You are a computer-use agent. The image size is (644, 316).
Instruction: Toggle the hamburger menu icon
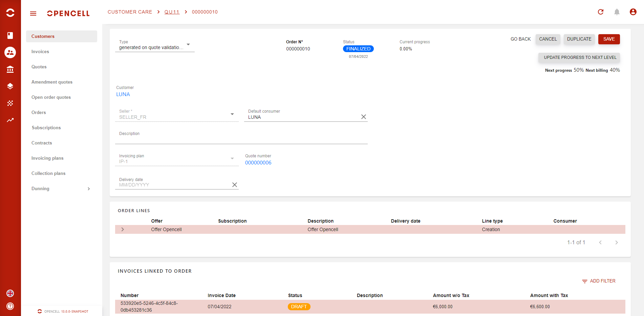(x=33, y=14)
